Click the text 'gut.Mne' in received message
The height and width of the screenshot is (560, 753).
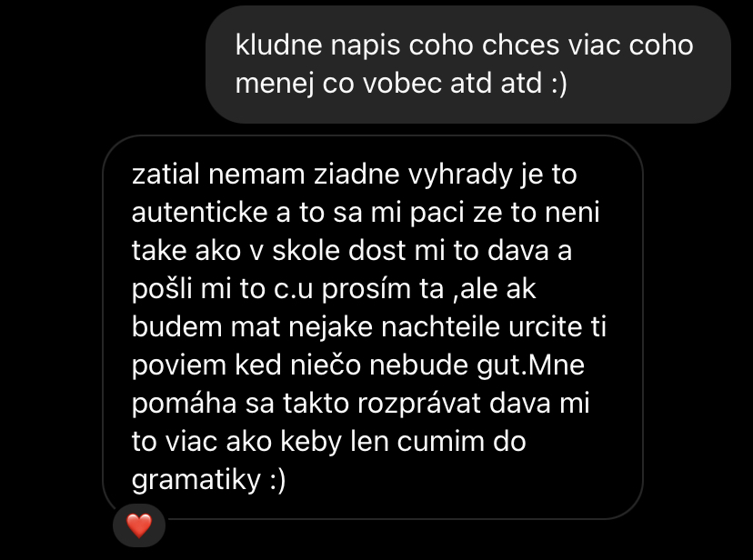click(x=530, y=365)
